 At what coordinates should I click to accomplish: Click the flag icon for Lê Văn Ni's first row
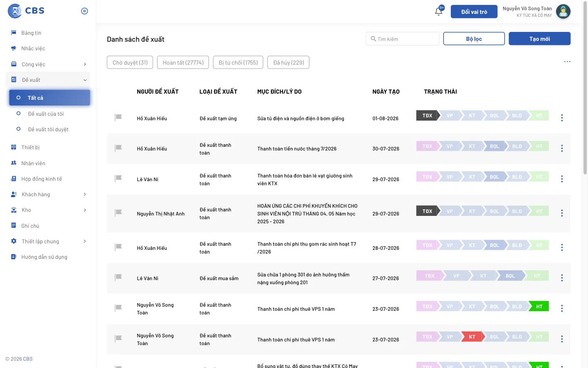click(x=118, y=178)
